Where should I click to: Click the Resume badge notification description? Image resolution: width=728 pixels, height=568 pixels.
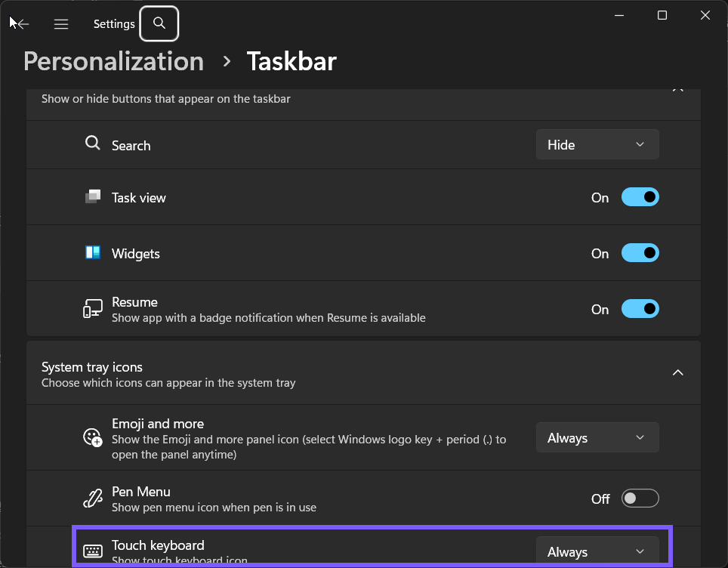269,318
